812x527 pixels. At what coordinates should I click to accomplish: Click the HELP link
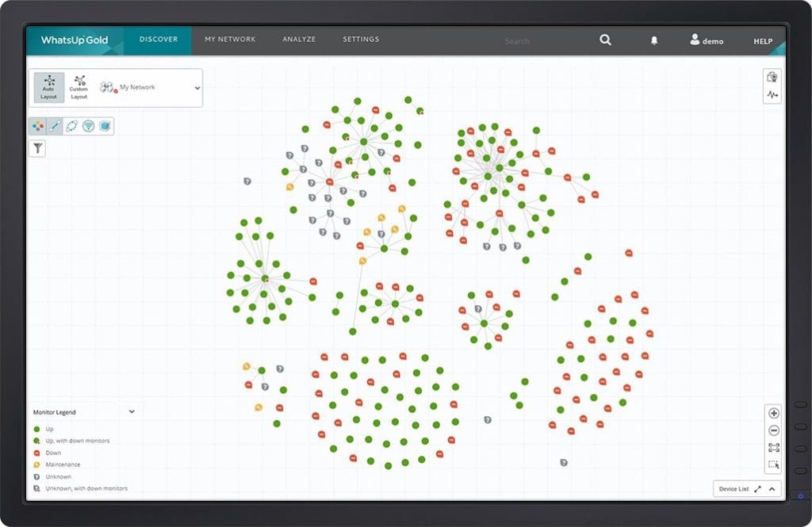[763, 41]
